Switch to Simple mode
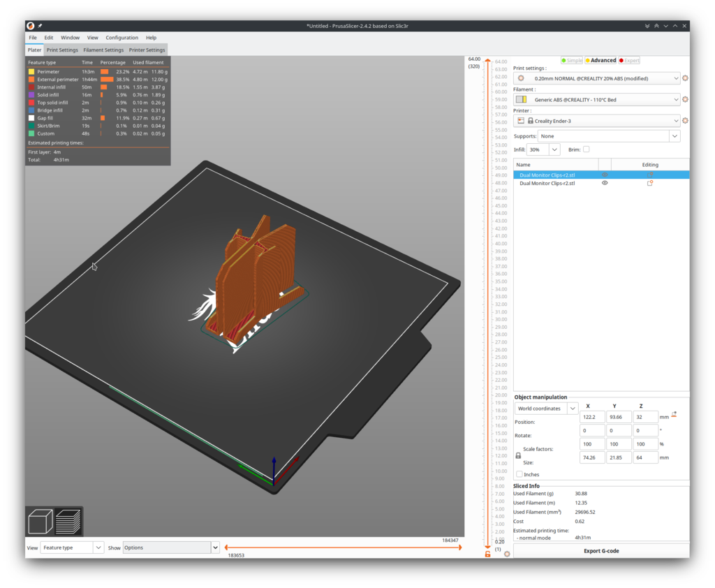 572,60
